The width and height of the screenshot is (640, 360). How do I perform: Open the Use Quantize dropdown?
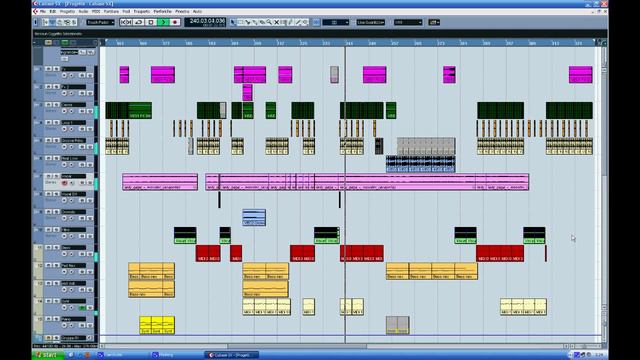click(371, 22)
